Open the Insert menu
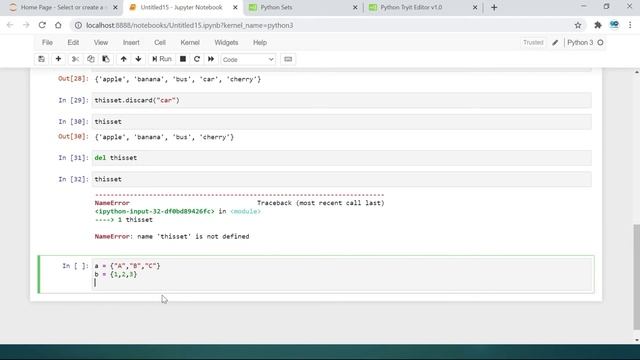Screen dimensions: 640x360 131,42
